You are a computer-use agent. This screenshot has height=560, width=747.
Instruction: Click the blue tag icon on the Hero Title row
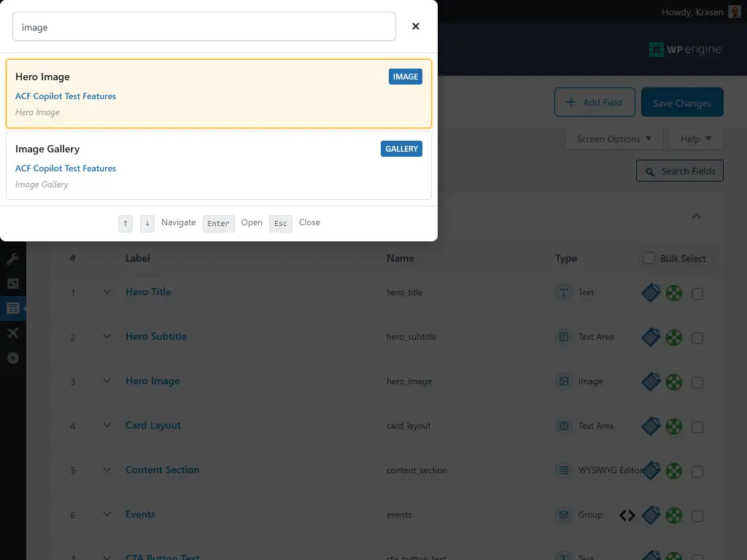pos(651,292)
